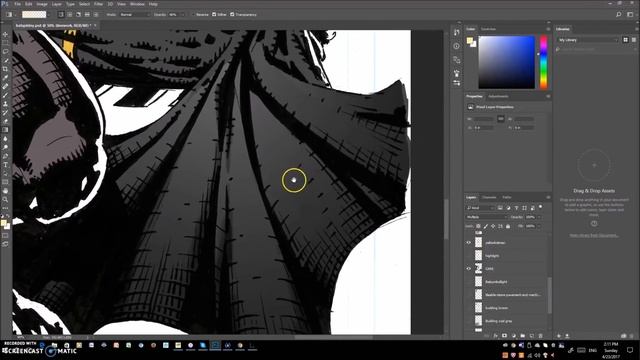The width and height of the screenshot is (640, 360).
Task: Select the Zoom tool
Action: point(5,199)
